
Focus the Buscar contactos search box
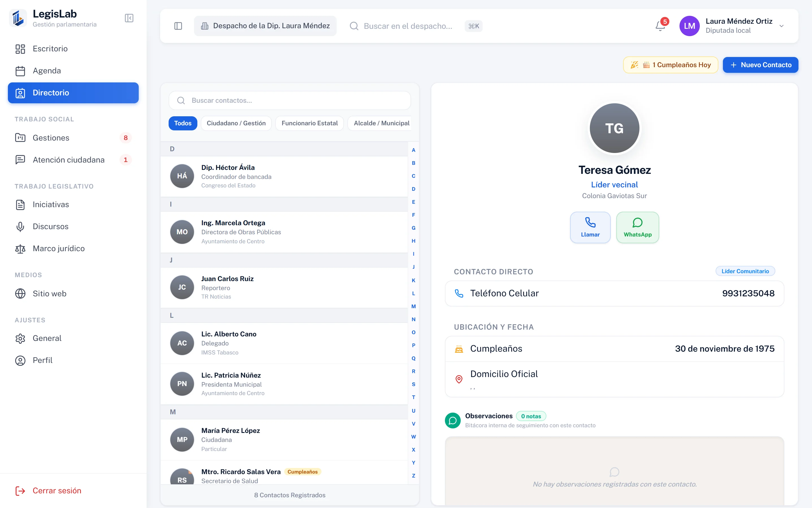tap(290, 100)
